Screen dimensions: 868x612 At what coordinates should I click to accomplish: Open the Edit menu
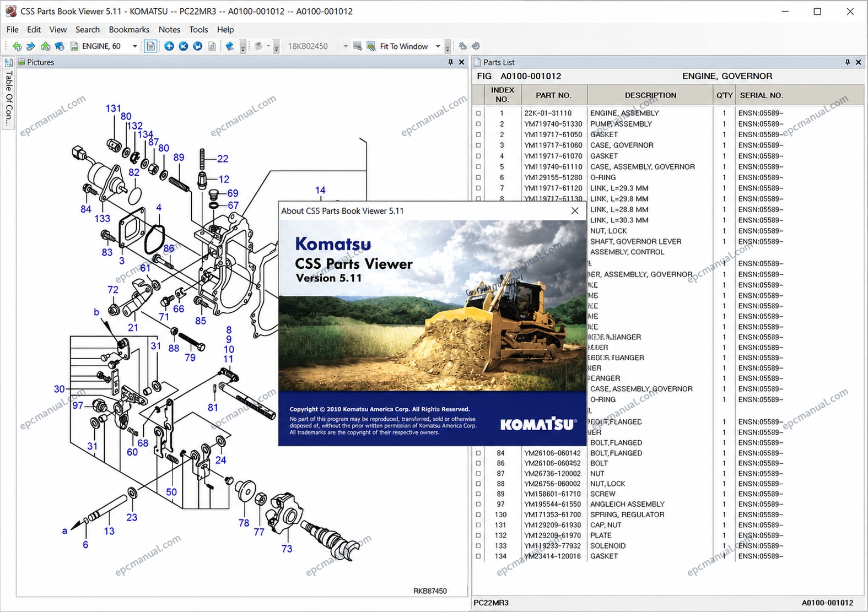point(34,30)
